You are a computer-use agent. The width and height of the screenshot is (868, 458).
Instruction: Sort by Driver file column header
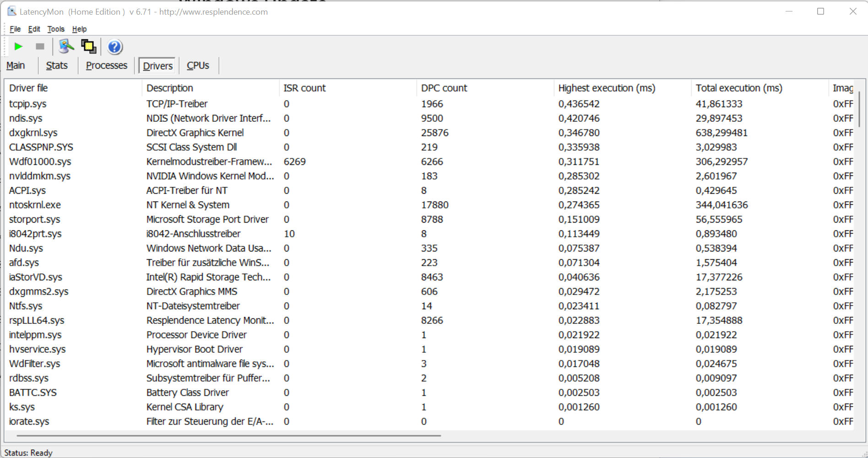[x=73, y=88]
